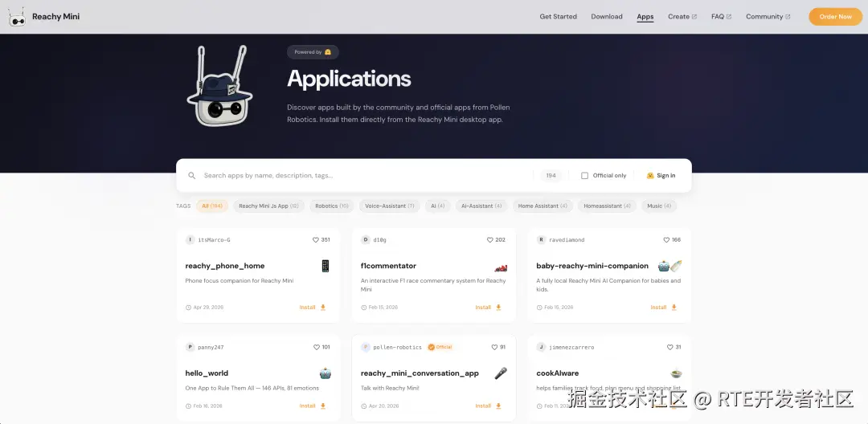Enable the Official only checkbox

point(584,175)
